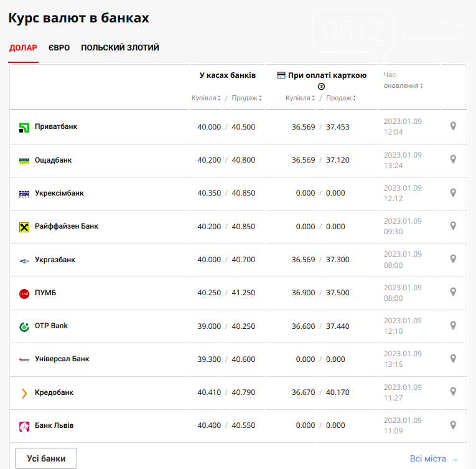Screen dimensions: 476x469
Task: Click the orange Кредобанк chevron logo
Action: pyautogui.click(x=24, y=393)
